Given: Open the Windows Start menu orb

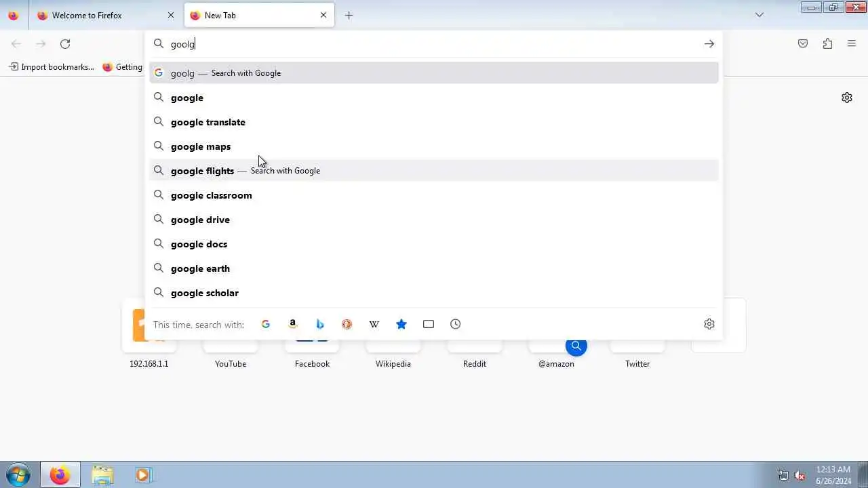Looking at the screenshot, I should click(18, 475).
